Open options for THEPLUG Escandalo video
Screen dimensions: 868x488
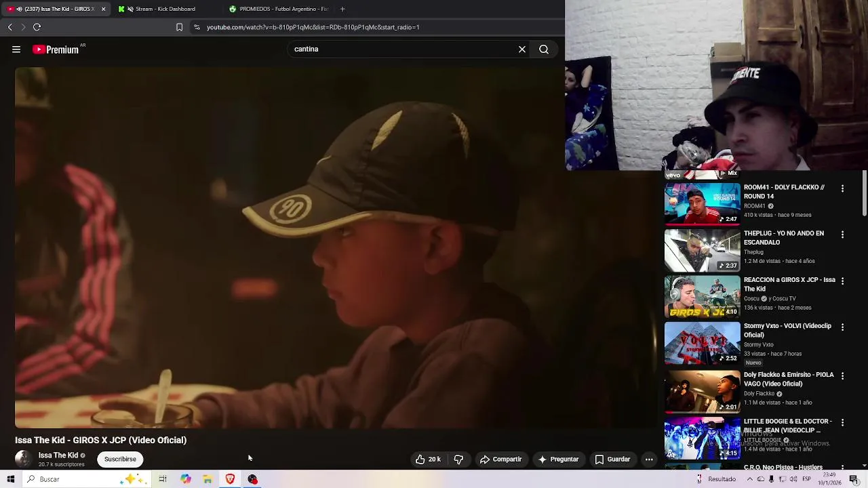click(842, 235)
